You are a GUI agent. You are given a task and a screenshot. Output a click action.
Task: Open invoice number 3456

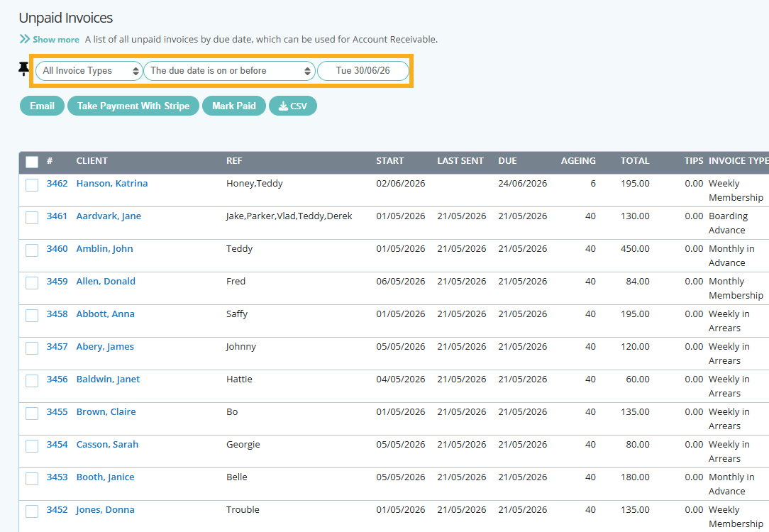pos(57,379)
